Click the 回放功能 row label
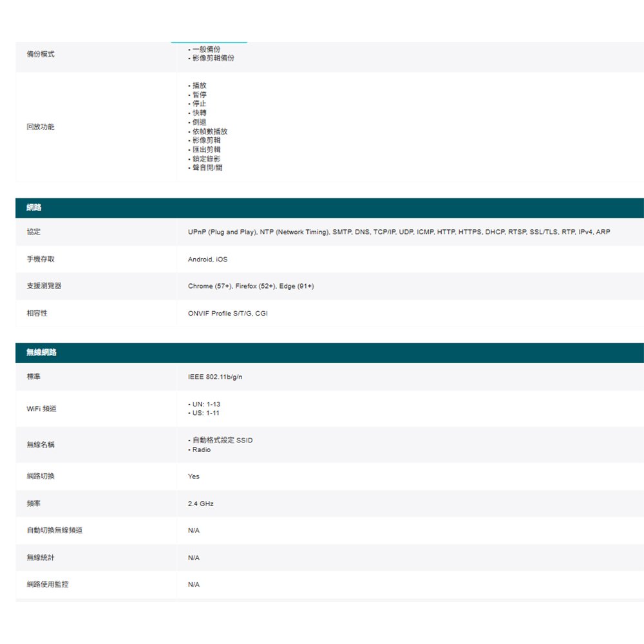The height and width of the screenshot is (644, 644). tap(41, 127)
